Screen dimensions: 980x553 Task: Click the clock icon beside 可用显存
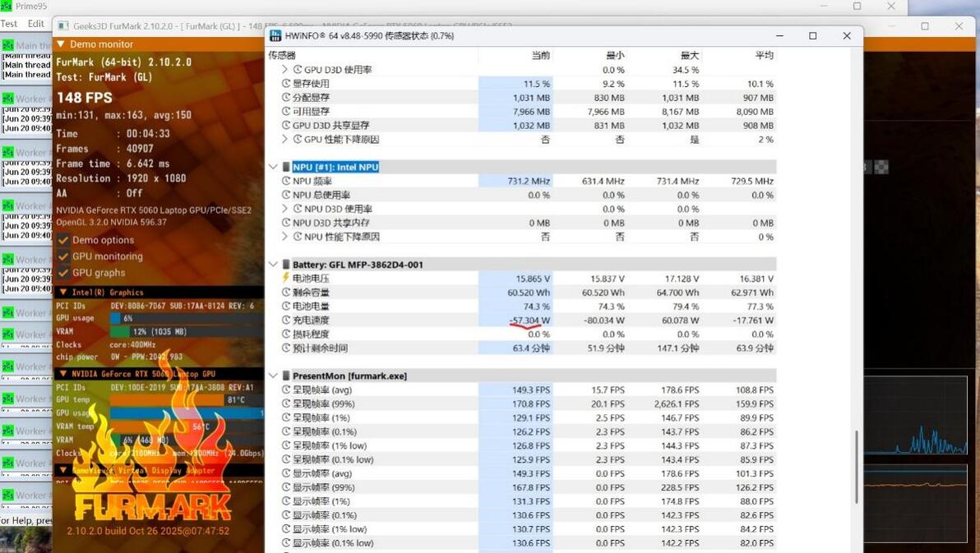[286, 111]
